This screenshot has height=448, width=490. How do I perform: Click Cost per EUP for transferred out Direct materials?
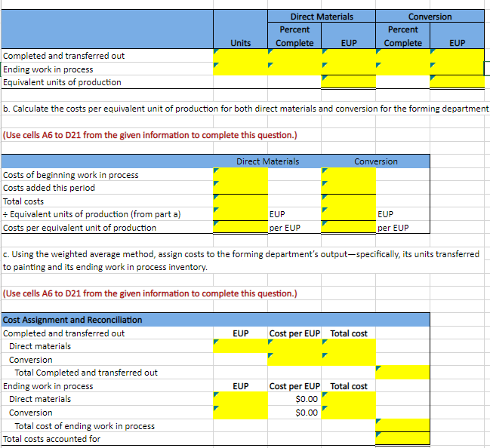(x=294, y=346)
